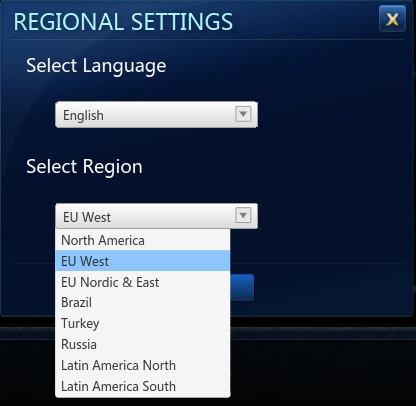Select Brazil in the region list

(143, 302)
